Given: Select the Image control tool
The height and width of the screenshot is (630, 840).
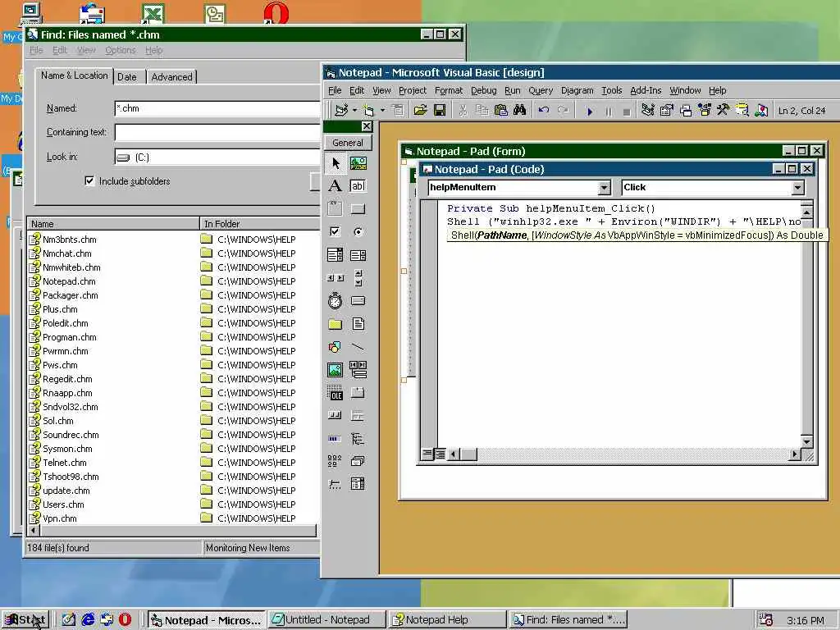Looking at the screenshot, I should [336, 370].
